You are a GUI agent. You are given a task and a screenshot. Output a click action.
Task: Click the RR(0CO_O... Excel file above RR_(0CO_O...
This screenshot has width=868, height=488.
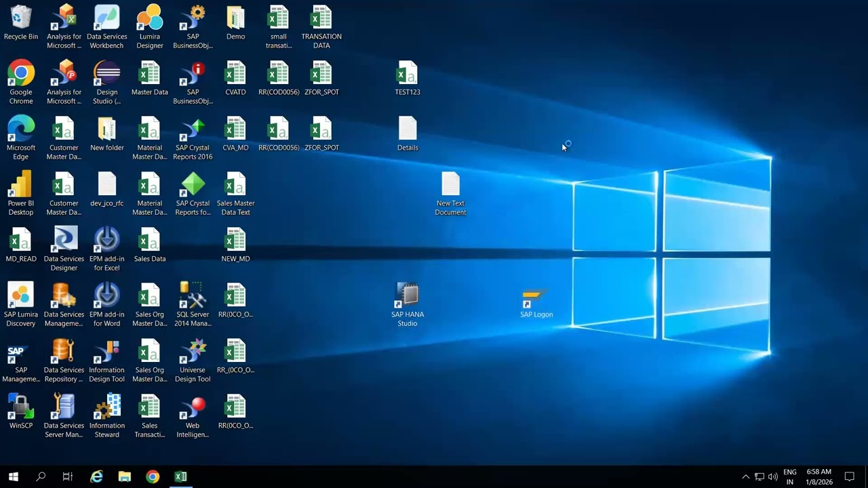tap(236, 301)
